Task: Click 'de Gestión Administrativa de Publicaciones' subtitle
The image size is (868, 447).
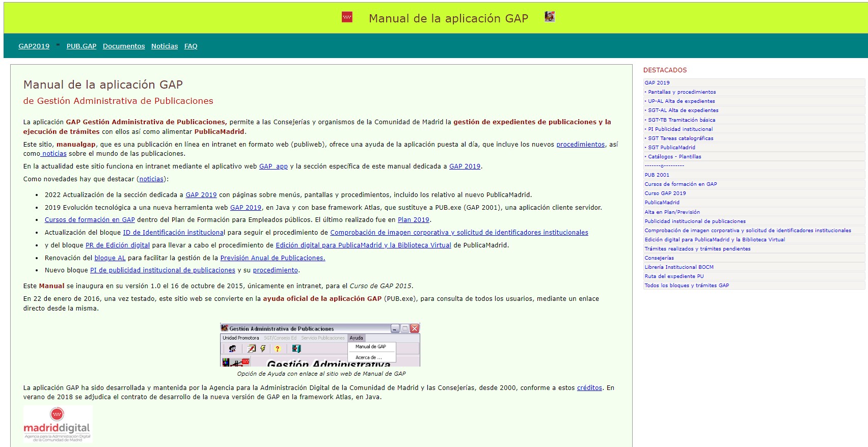Action: pos(118,101)
